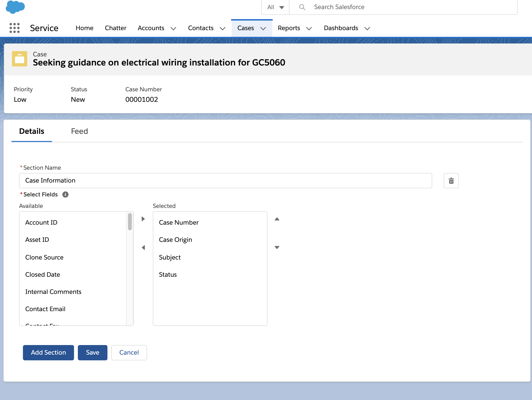532x400 pixels.
Task: Expand the Contacts menu chevron
Action: 223,28
